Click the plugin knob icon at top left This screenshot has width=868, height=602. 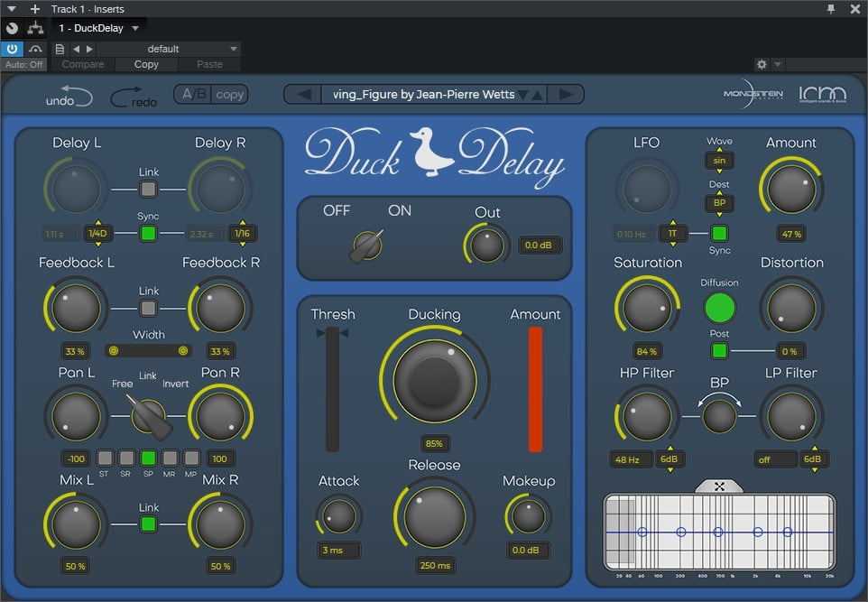(12, 28)
